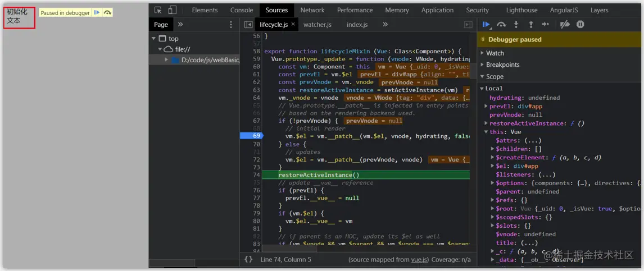Toggle pause on exceptions
The width and height of the screenshot is (644, 271).
coord(580,24)
